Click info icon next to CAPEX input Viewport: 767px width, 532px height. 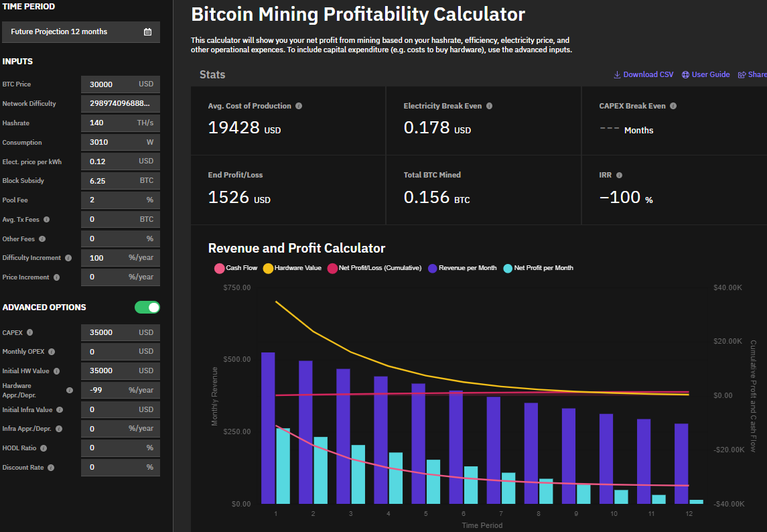click(x=29, y=332)
